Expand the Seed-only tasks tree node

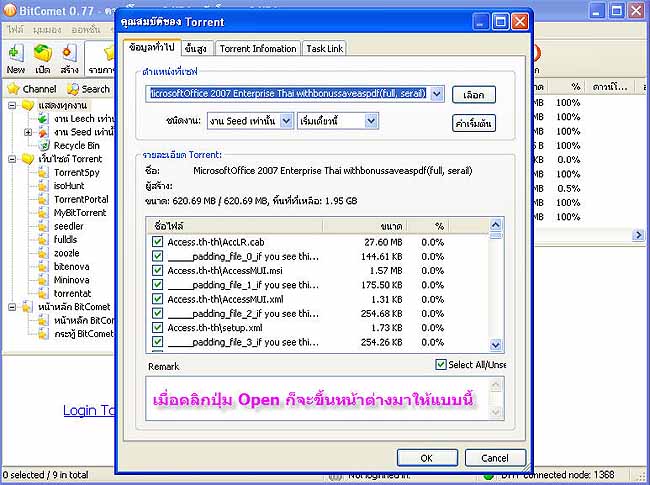[x=28, y=132]
